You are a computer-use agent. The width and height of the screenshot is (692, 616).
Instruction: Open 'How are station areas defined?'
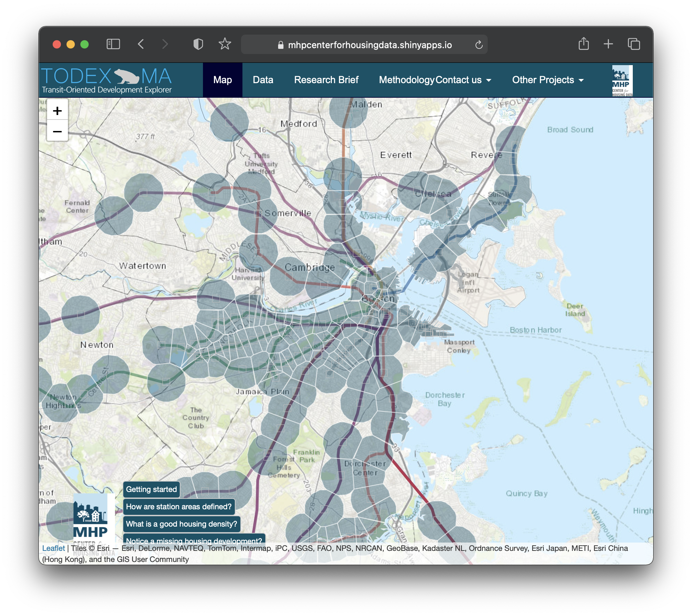pyautogui.click(x=179, y=507)
